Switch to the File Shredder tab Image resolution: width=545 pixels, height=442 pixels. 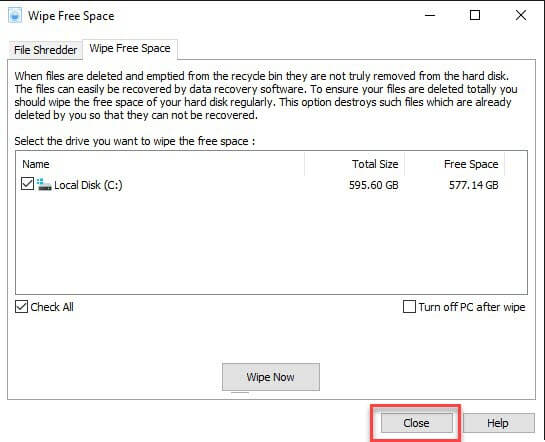click(x=46, y=50)
